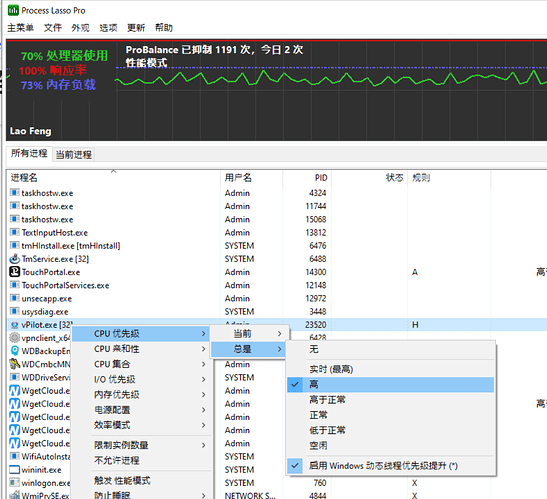
Task: Click the wininit.exe window icon
Action: 14,470
